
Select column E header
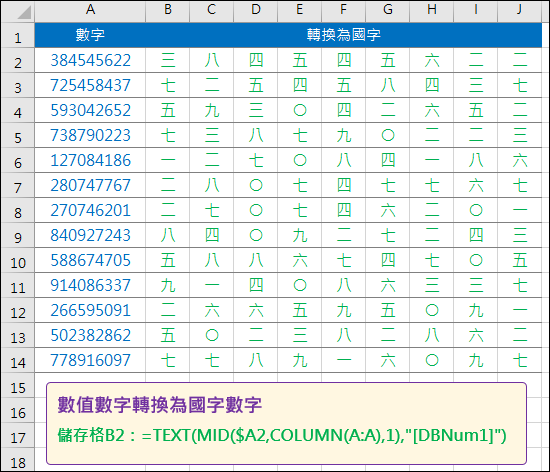click(300, 11)
